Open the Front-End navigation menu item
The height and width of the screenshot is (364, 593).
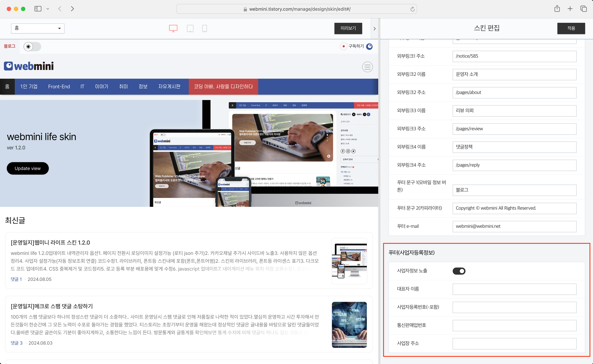point(59,87)
